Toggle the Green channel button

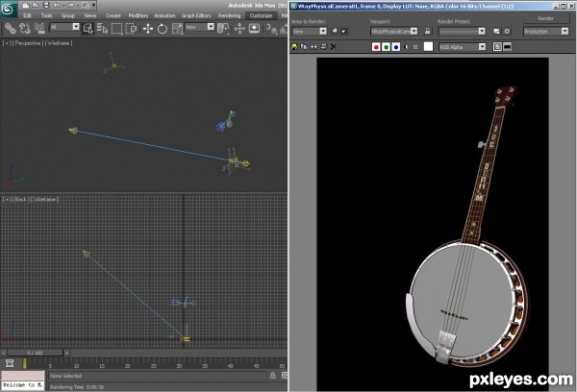386,47
